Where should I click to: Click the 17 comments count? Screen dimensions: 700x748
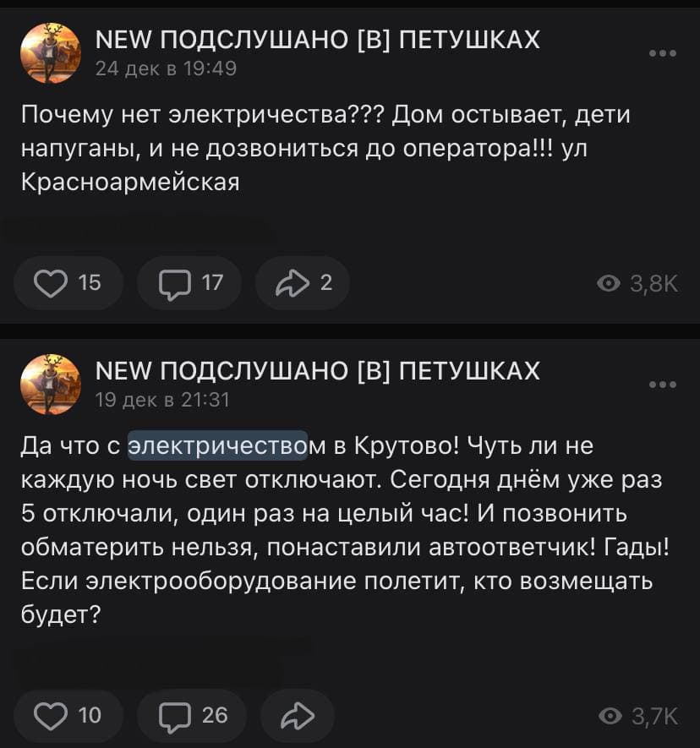212,282
